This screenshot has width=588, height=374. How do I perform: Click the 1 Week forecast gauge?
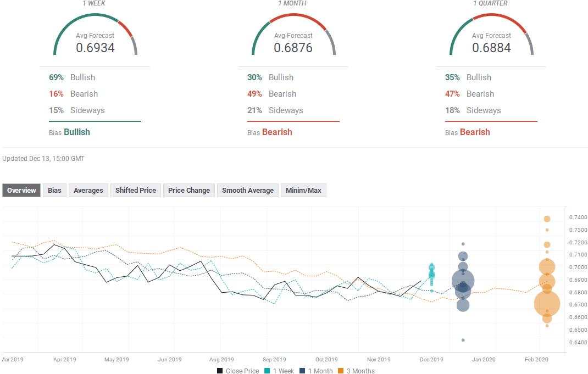(x=95, y=35)
